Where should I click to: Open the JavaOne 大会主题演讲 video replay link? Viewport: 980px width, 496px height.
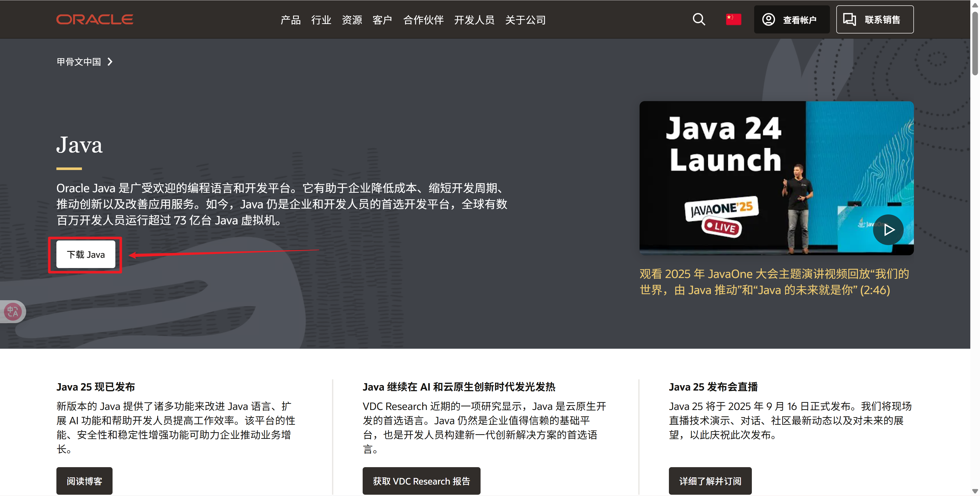click(774, 282)
